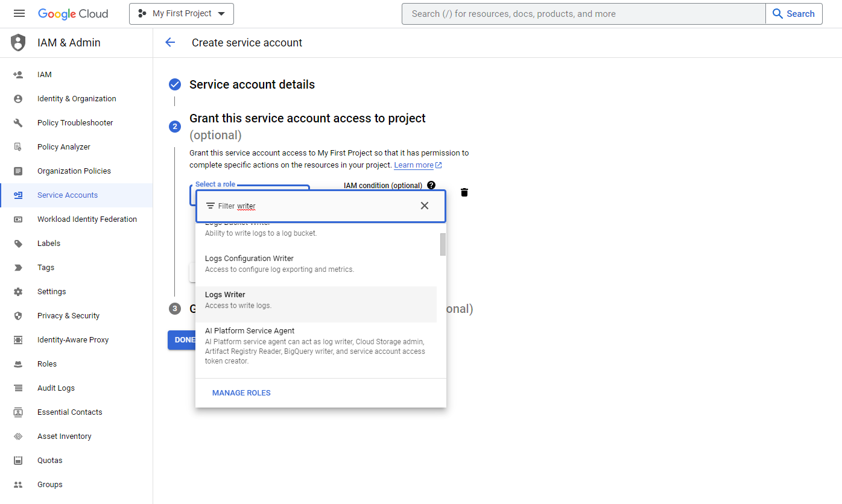842x504 pixels.
Task: Click the role filter text field
Action: coord(320,206)
